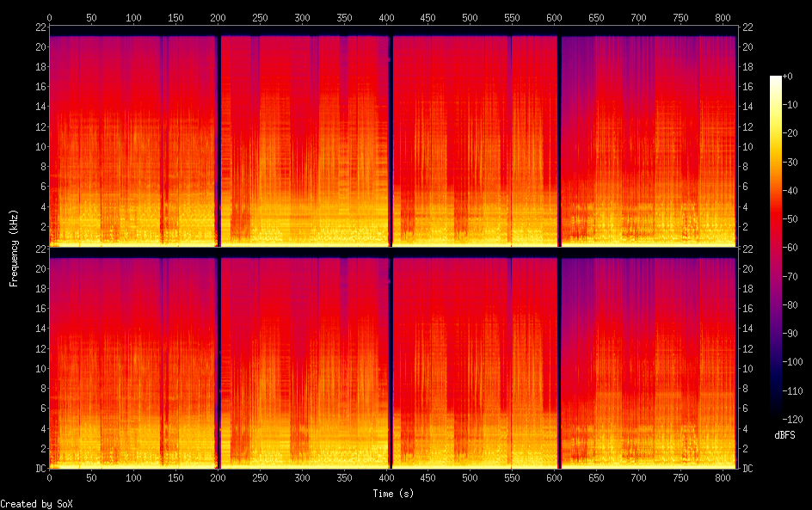Click the DC label on bottom-left axis
This screenshot has height=510, width=812.
coord(40,468)
